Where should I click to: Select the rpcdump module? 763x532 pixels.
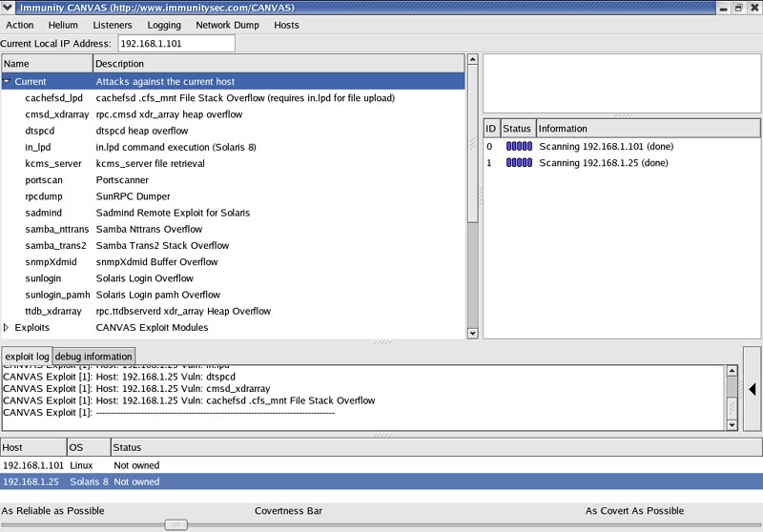tap(233, 196)
